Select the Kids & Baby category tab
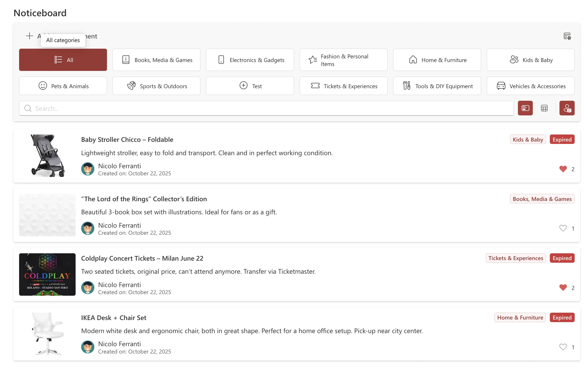The image size is (588, 370). [530, 60]
